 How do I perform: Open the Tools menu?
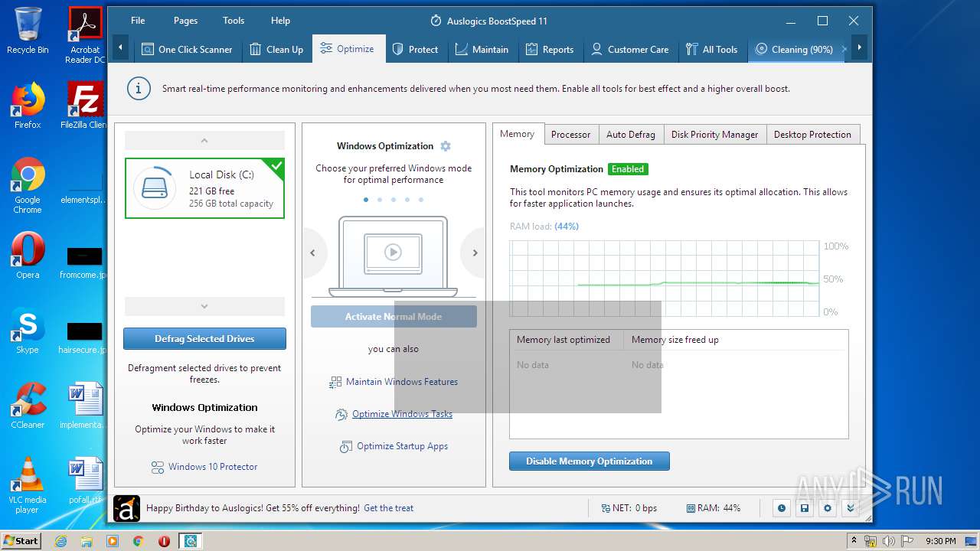pos(234,21)
